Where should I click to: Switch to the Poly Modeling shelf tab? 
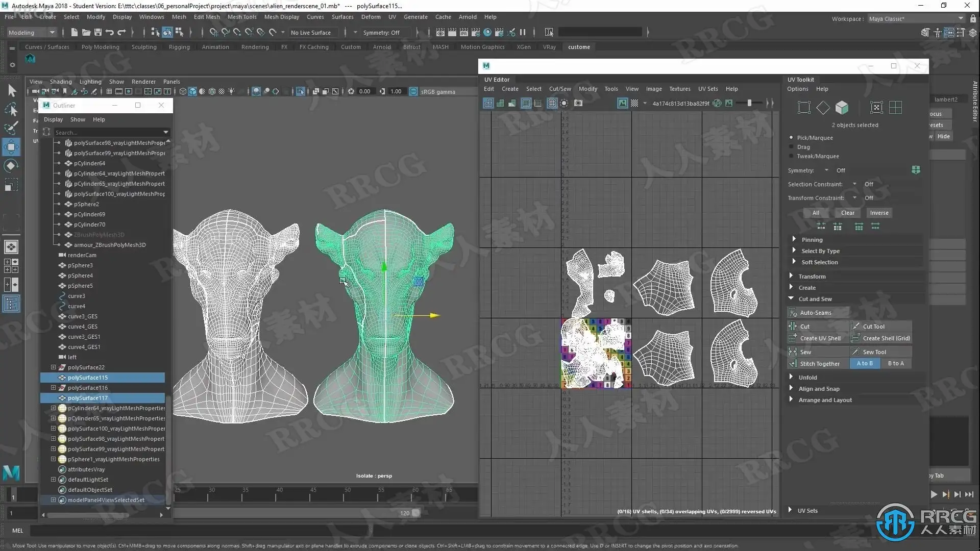click(x=100, y=47)
